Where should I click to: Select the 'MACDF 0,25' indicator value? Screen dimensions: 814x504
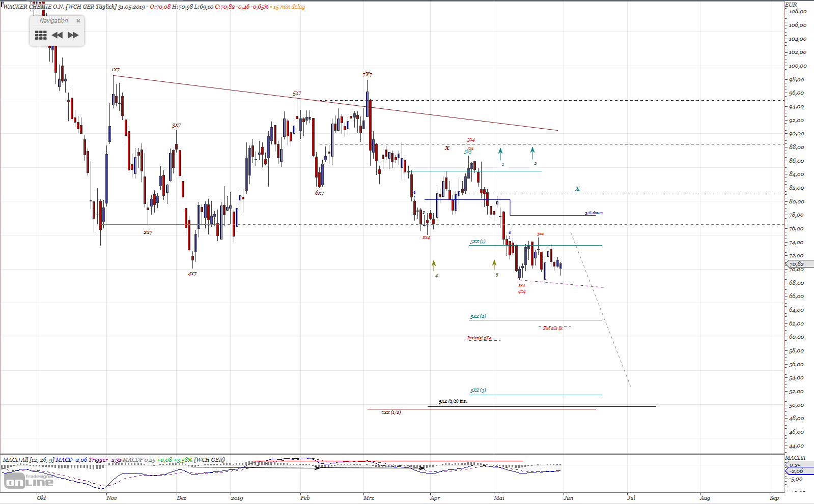point(139,460)
